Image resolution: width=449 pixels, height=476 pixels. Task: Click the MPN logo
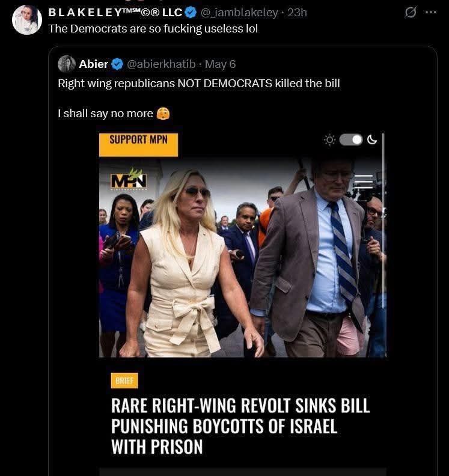pyautogui.click(x=129, y=180)
